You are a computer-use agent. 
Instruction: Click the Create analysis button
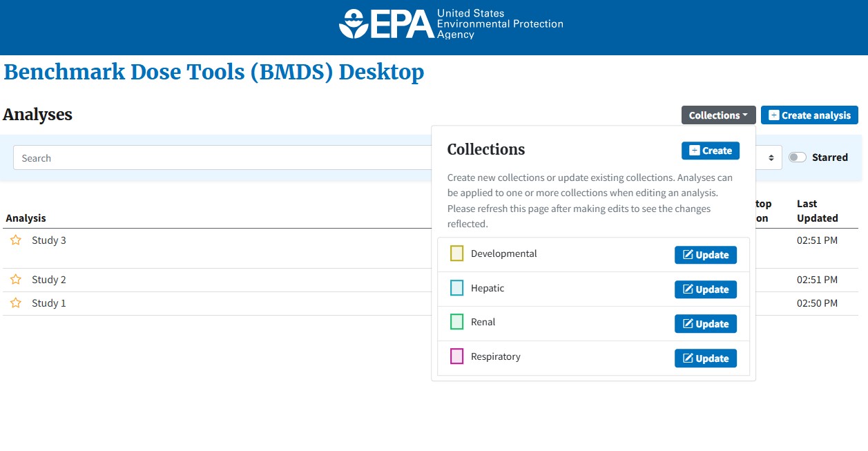tap(809, 115)
